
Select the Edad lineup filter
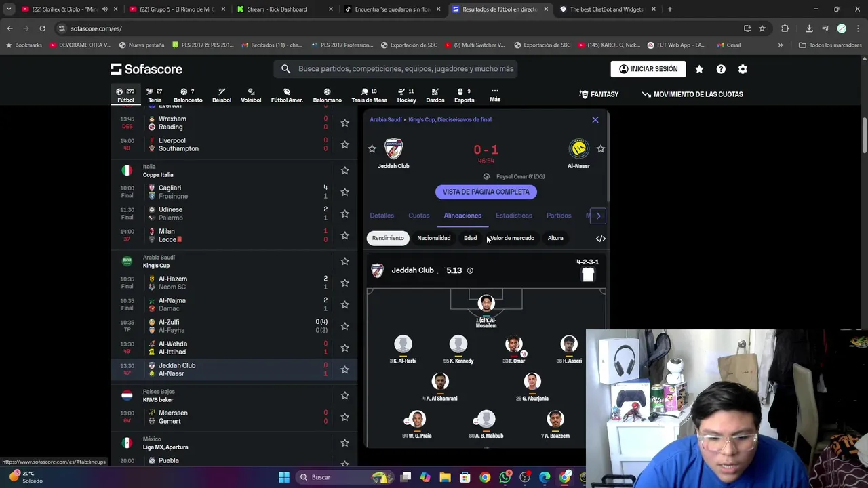[470, 238]
